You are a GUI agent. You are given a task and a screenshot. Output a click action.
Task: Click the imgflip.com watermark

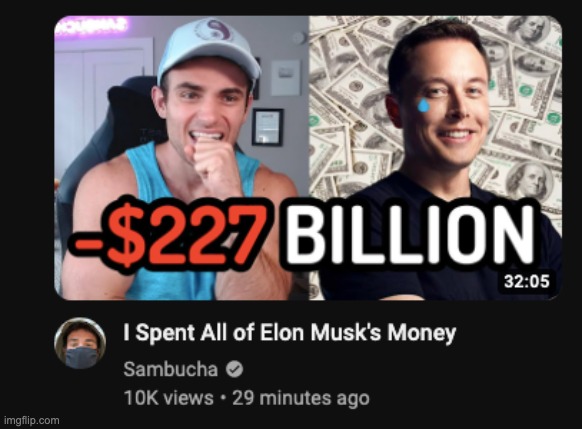pyautogui.click(x=32, y=420)
